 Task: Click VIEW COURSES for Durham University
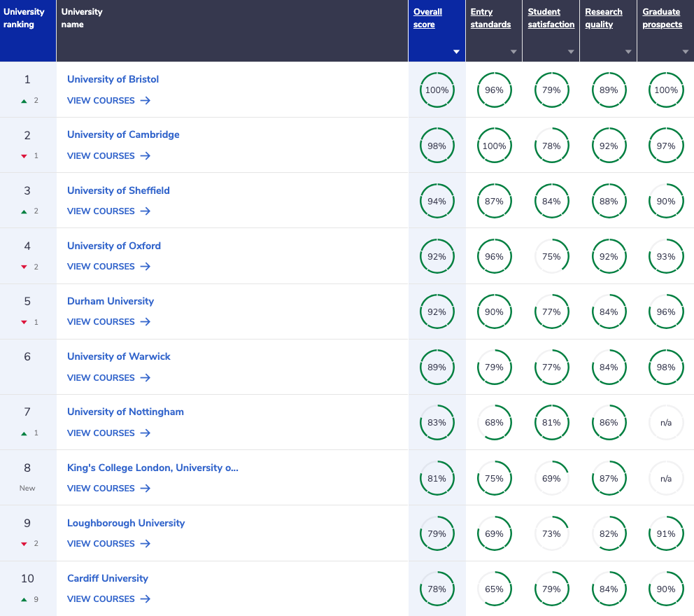click(x=101, y=321)
